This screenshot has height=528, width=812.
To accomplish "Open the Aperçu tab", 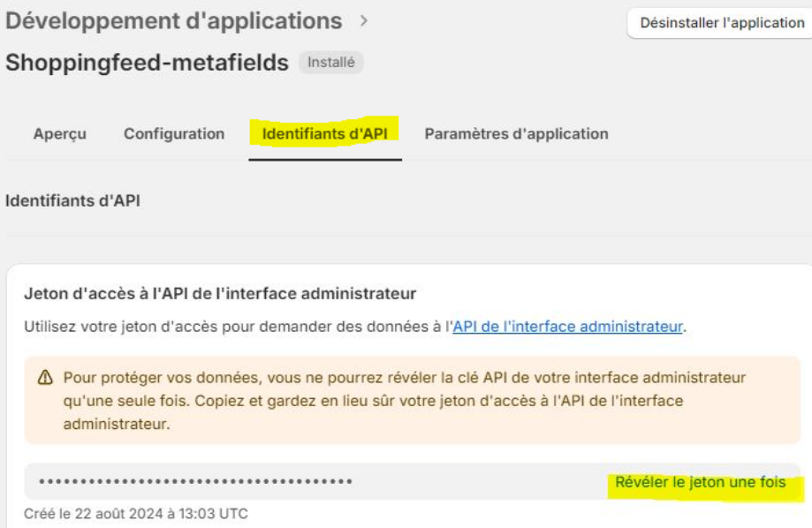I will [x=60, y=134].
